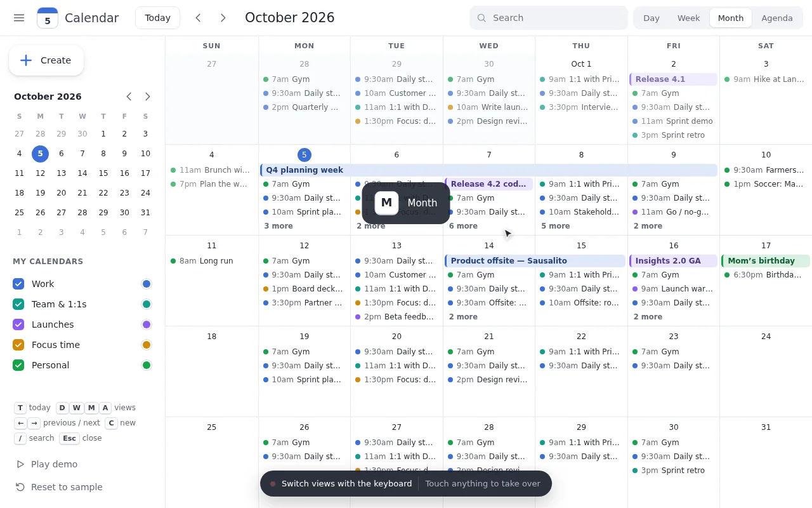Click the Work calendar blue color dot
The image size is (812, 508).
click(147, 284)
